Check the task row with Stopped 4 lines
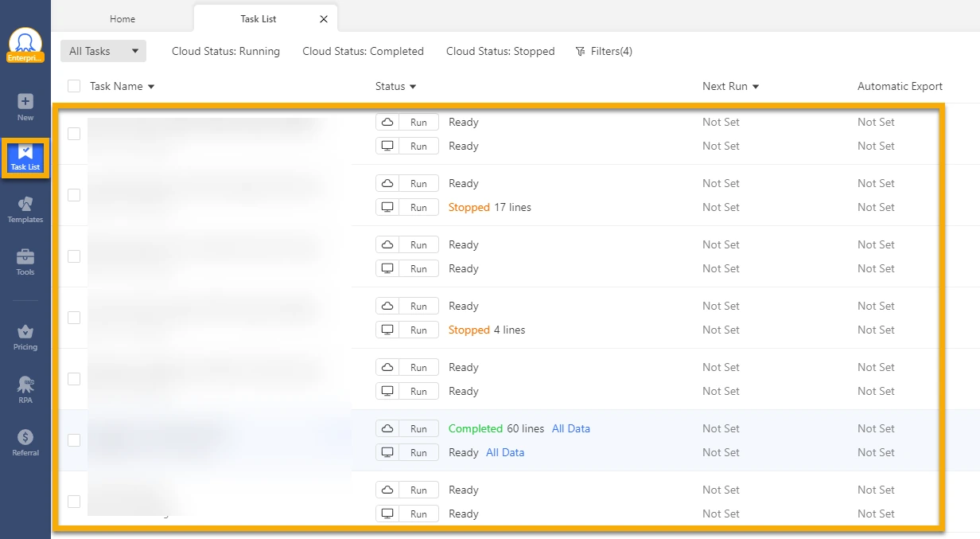This screenshot has height=539, width=980. (74, 318)
